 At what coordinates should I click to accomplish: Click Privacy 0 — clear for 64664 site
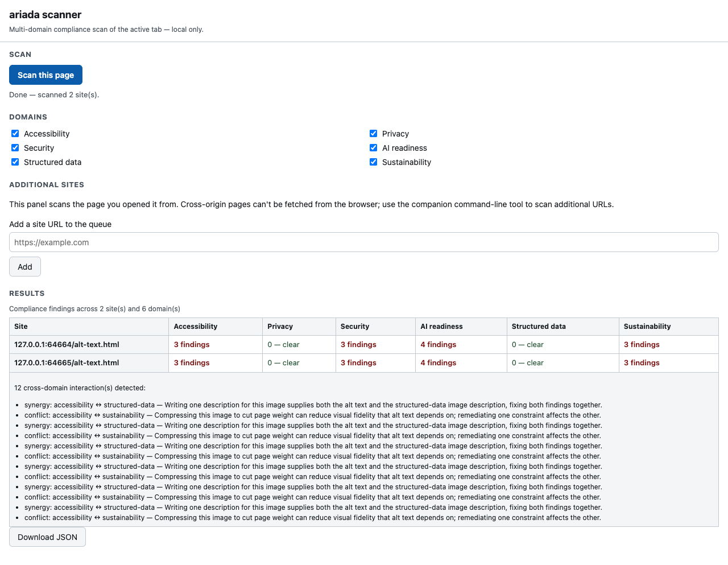point(283,345)
